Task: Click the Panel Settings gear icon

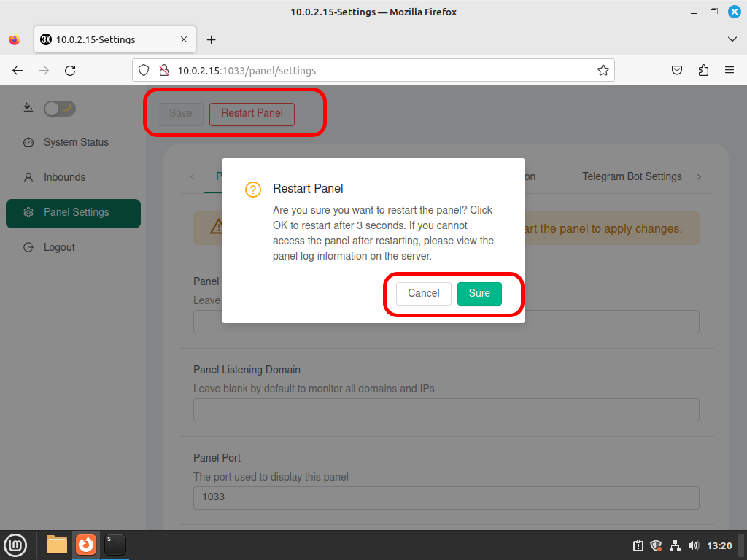Action: pos(28,212)
